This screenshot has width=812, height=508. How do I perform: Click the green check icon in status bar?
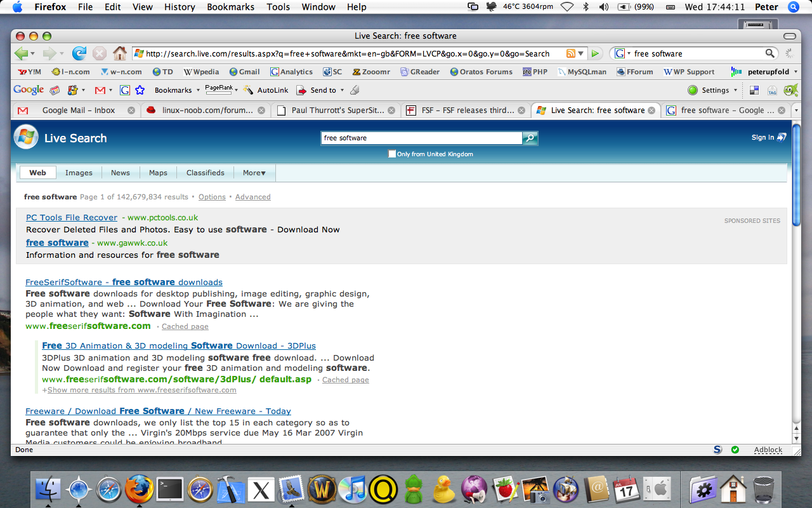(735, 450)
